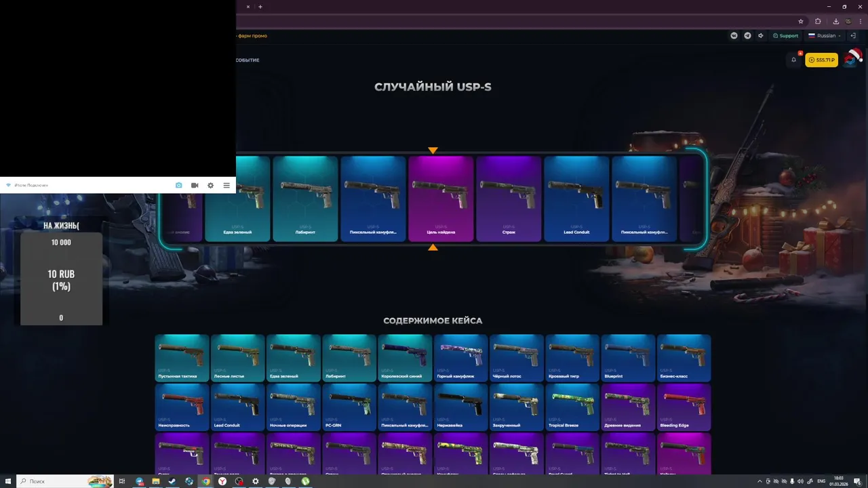Click the logout icon in site header
Screen dimensions: 868x488
coord(853,36)
